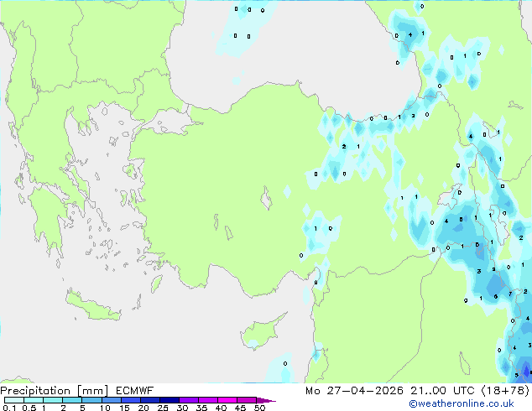Click the 0.1–0.5 mm legend color box
The height and width of the screenshot is (411, 532).
click(14, 400)
